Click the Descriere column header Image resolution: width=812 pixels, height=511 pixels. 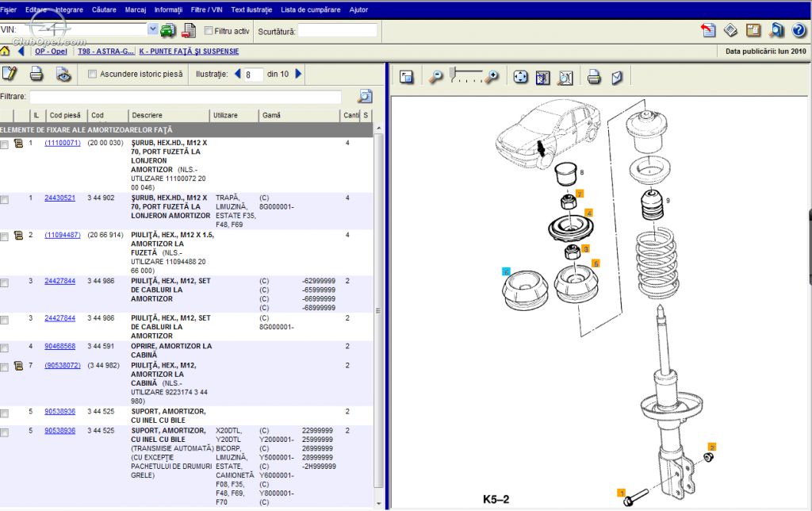[x=168, y=115]
